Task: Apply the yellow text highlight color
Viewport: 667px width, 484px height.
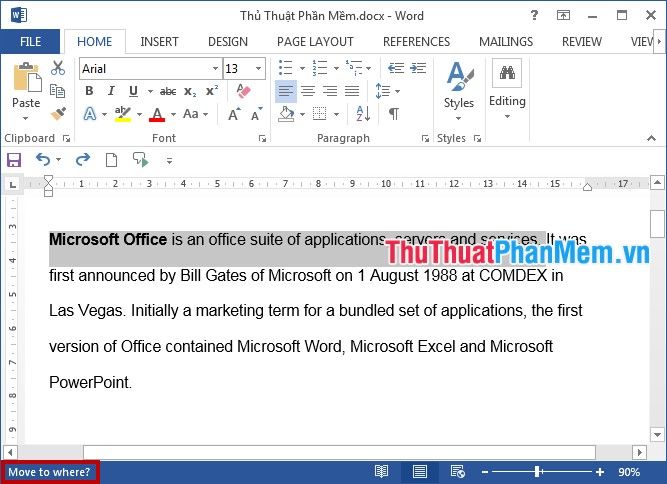Action: [x=123, y=114]
